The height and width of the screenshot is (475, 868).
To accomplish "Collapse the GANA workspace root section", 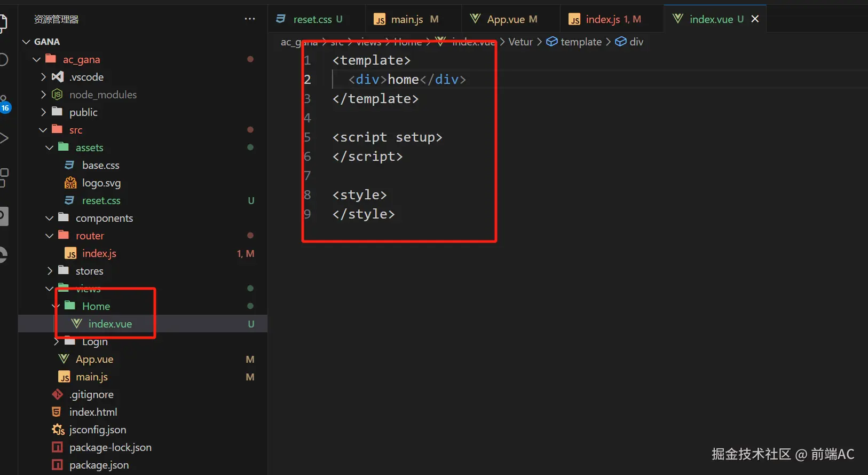I will [x=26, y=42].
